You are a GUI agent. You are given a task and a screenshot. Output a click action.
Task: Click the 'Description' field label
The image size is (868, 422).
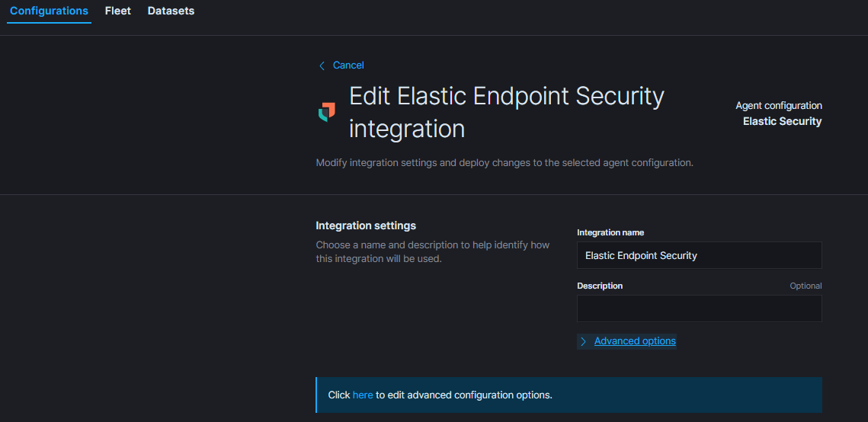(x=600, y=286)
